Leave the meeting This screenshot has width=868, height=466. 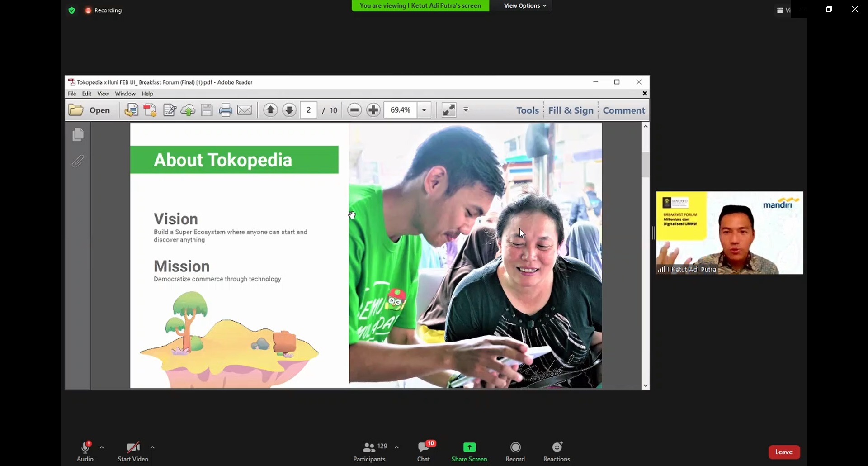784,452
